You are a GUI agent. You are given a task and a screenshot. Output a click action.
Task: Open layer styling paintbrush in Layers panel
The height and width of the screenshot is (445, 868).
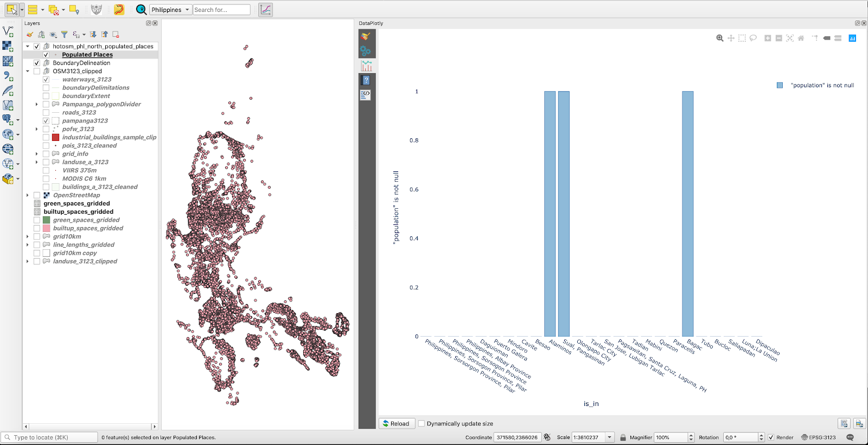coord(30,35)
